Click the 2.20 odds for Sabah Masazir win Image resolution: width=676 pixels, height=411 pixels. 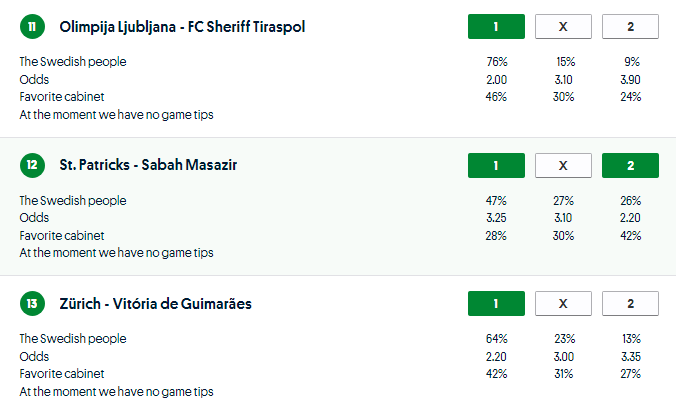point(630,218)
